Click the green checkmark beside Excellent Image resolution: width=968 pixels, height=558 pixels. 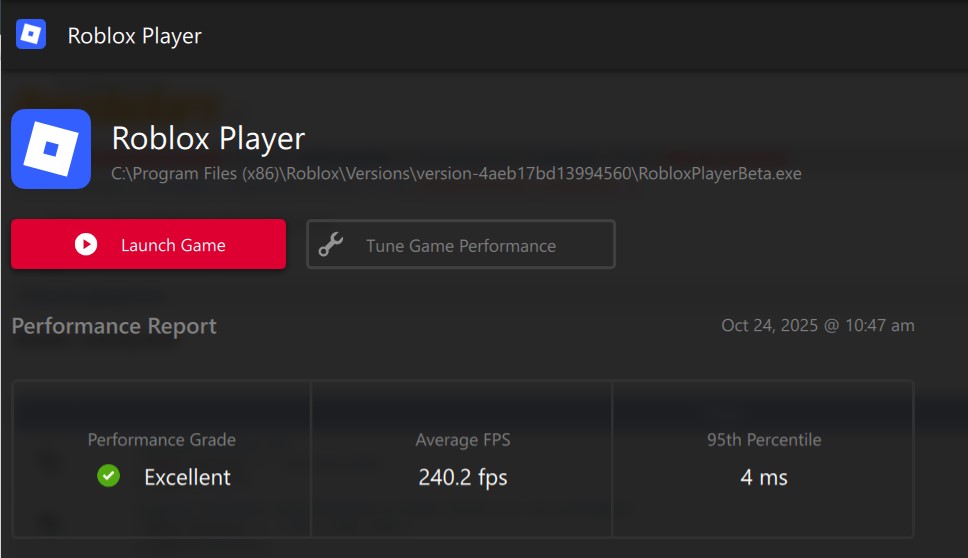[x=108, y=477]
